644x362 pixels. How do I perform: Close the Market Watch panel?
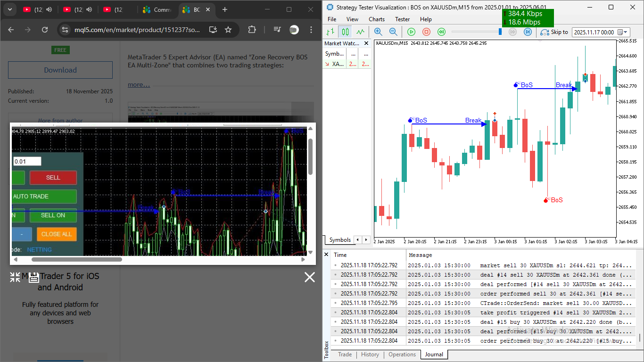point(366,43)
